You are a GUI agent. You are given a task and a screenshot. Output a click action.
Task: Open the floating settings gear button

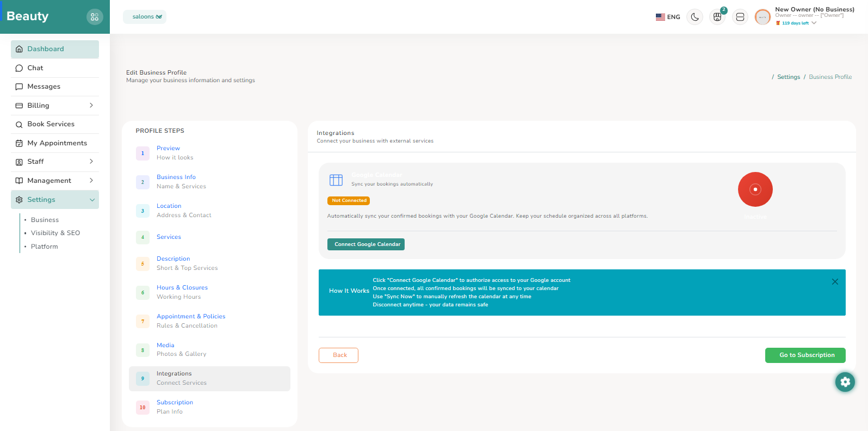(x=845, y=382)
